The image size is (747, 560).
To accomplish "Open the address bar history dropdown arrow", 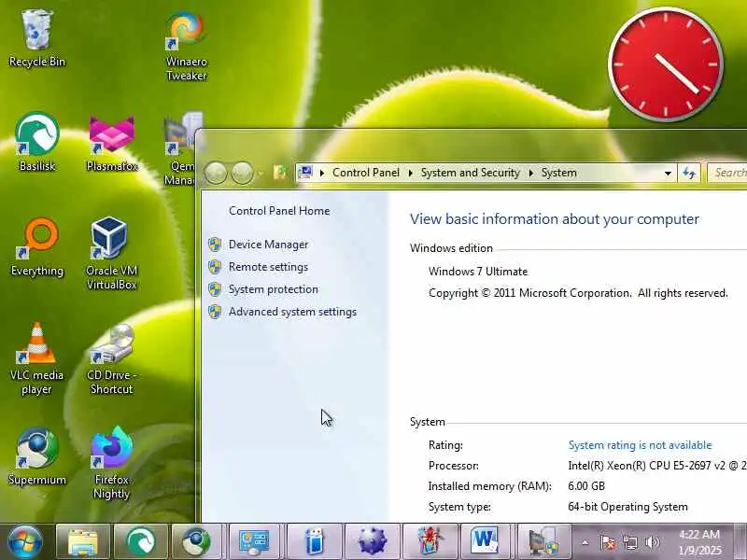I will click(x=668, y=174).
